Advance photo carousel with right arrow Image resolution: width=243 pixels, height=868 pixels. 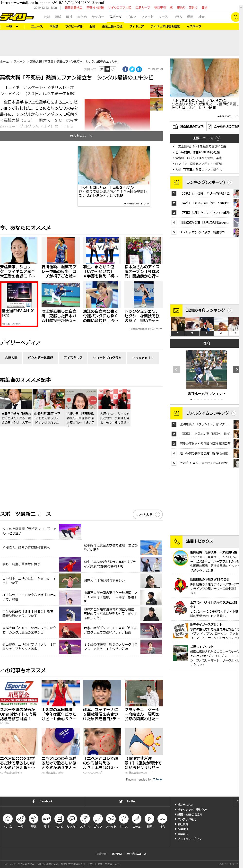tap(236, 369)
